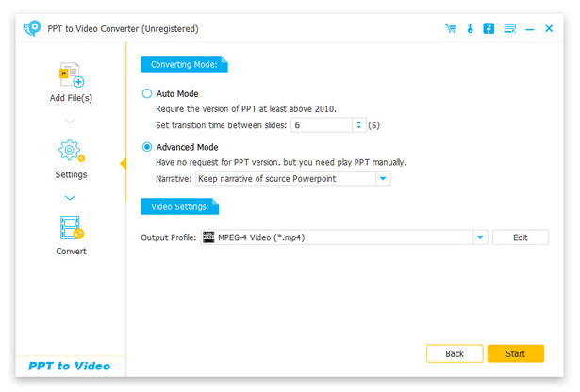Click the feedback icon in title bar
Viewport: 580px width, 392px height.
coord(509,28)
